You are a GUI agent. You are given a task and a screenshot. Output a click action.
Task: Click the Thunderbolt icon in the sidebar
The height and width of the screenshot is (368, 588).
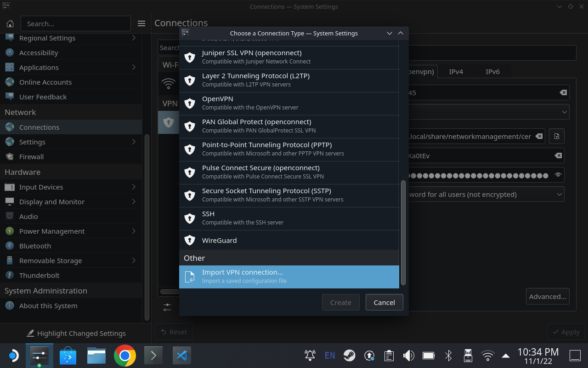pos(10,276)
